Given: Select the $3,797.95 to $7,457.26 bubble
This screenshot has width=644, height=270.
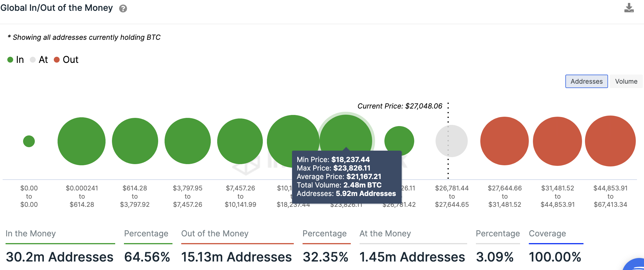Looking at the screenshot, I should pyautogui.click(x=188, y=141).
